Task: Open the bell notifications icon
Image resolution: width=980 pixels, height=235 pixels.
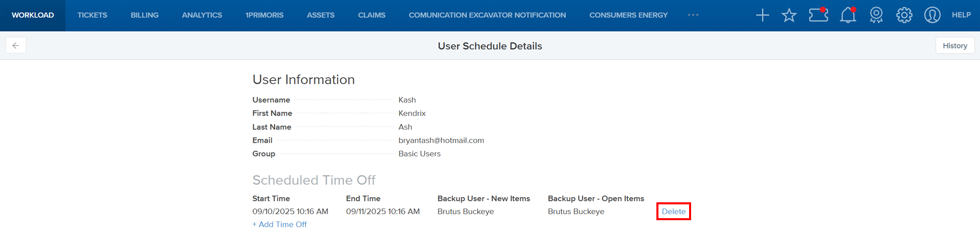Action: (848, 15)
